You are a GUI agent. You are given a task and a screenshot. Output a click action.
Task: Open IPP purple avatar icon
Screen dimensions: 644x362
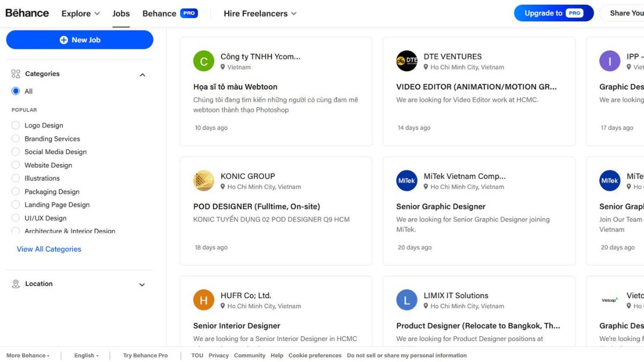[610, 61]
